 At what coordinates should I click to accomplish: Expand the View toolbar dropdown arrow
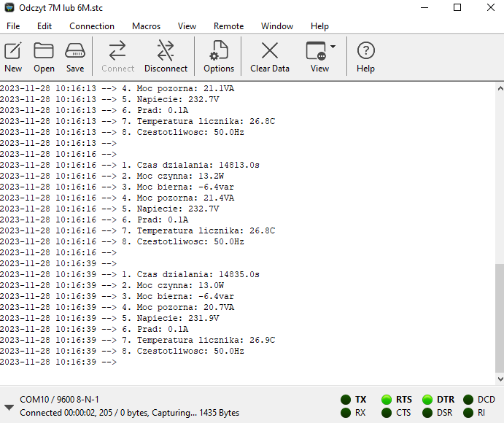333,47
